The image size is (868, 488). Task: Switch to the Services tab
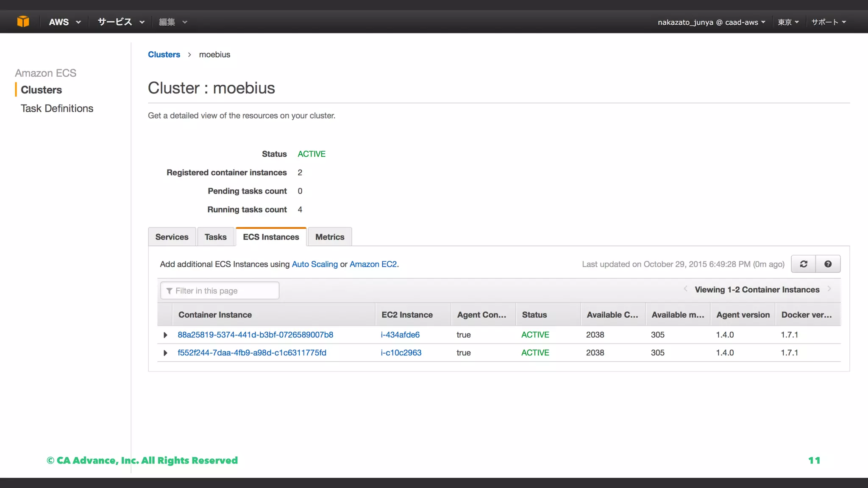(x=172, y=237)
